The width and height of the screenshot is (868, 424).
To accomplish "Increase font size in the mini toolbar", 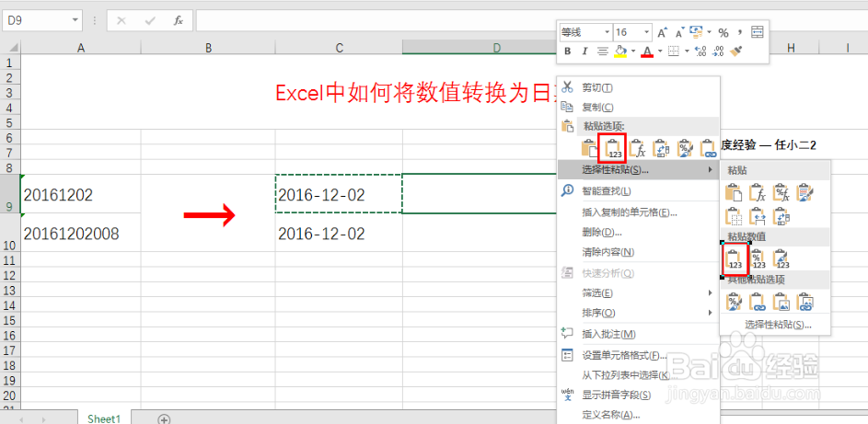I will [x=662, y=32].
